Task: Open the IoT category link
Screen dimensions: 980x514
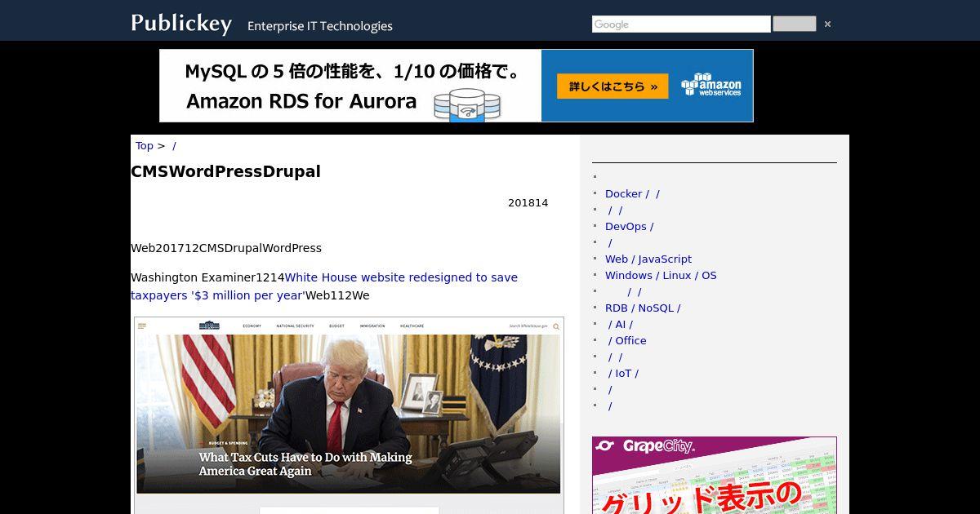Action: click(x=623, y=373)
